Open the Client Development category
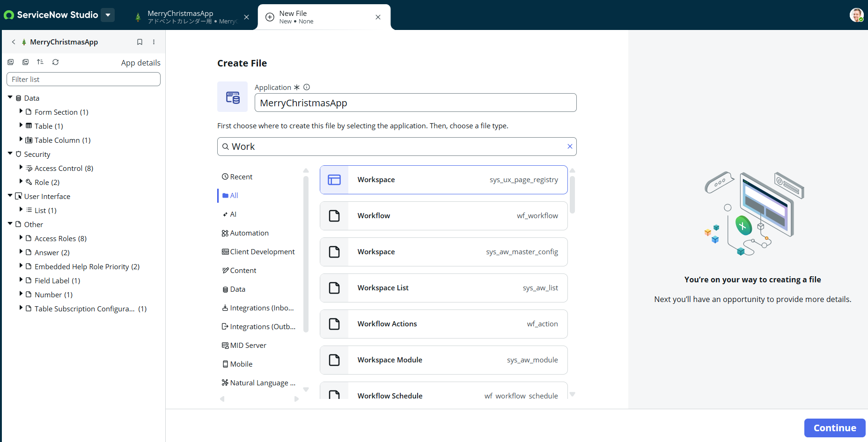 point(258,251)
